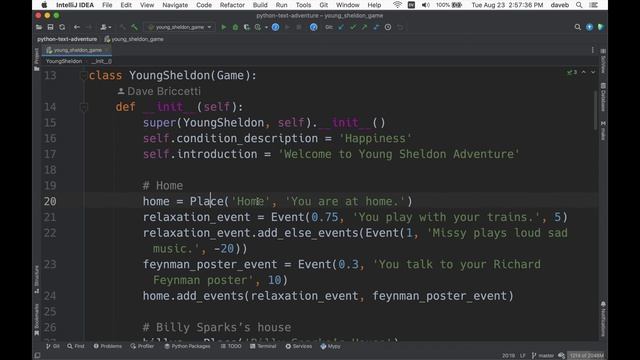Open the Find tool window button
This screenshot has width=640, height=360.
click(76, 346)
